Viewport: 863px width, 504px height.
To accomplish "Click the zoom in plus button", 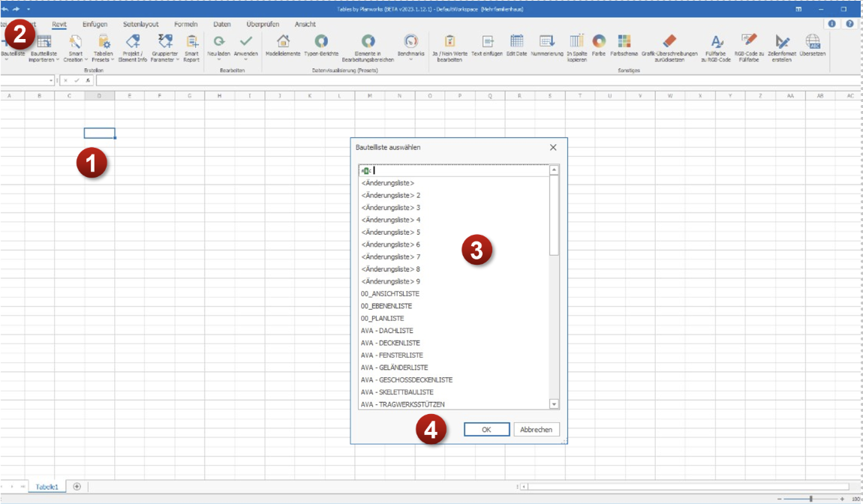I will click(x=842, y=499).
